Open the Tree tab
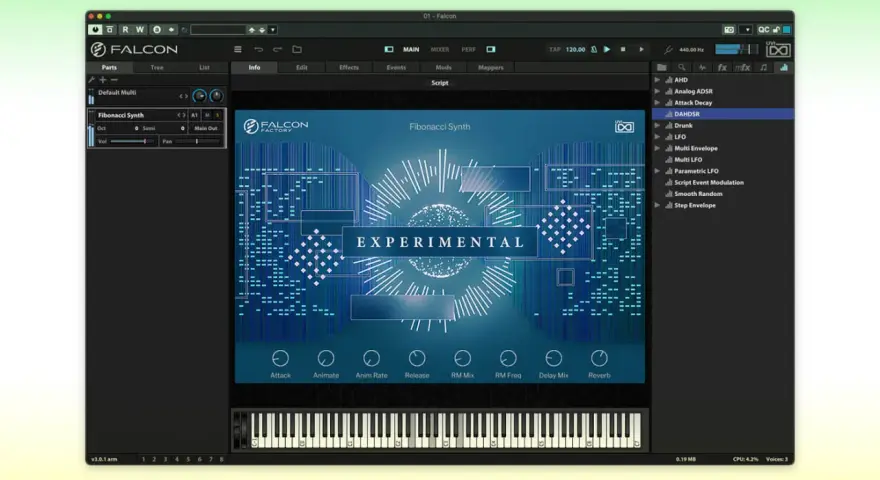The image size is (880, 480). (157, 67)
